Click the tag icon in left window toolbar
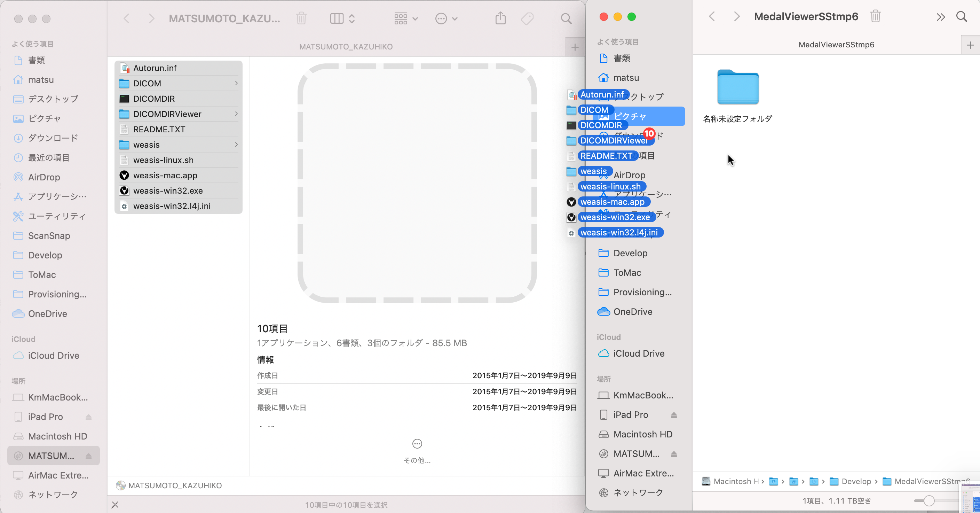Viewport: 980px width, 513px height. point(527,18)
